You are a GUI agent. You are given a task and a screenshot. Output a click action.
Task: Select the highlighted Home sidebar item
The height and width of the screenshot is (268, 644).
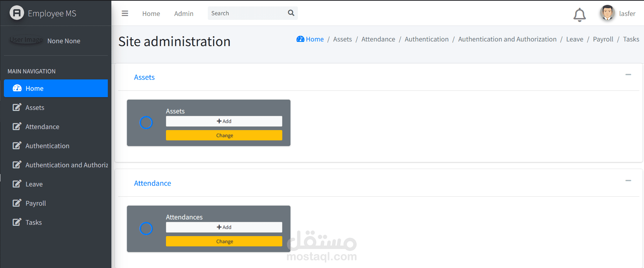click(56, 88)
